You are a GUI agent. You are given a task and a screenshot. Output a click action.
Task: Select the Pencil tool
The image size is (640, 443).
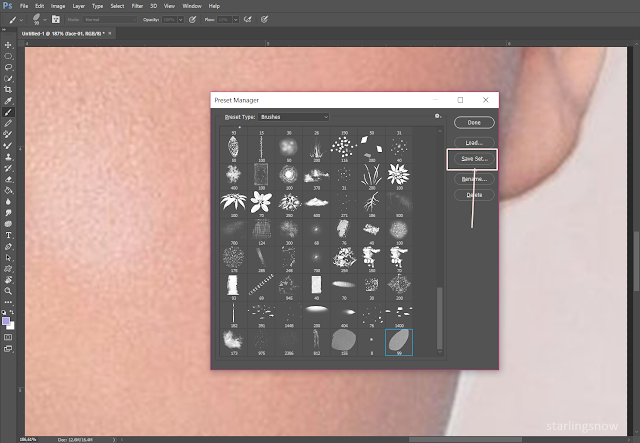[8, 123]
